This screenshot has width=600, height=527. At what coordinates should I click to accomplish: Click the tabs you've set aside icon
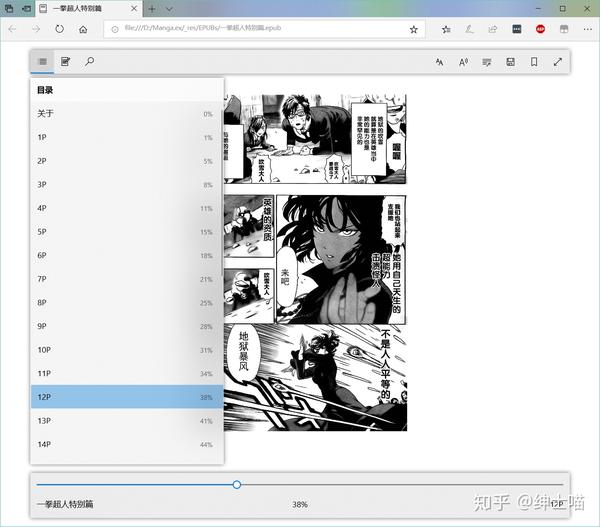[x=9, y=8]
